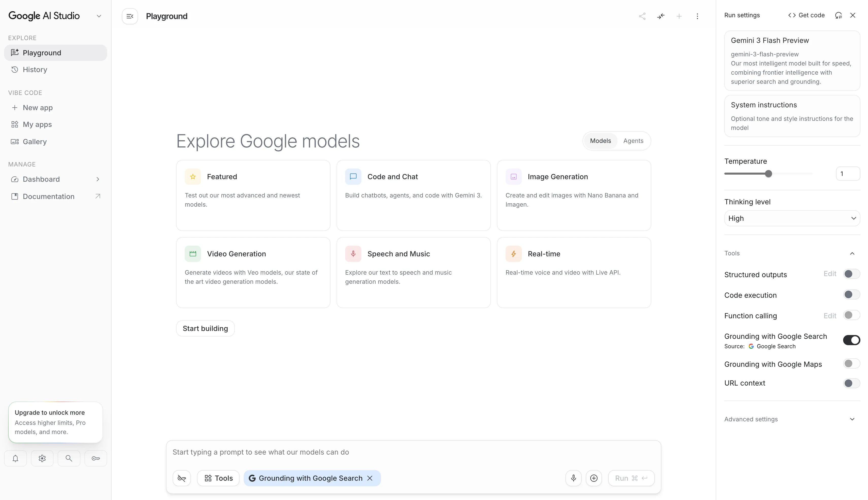868x500 pixels.
Task: Open settings gear icon in sidebar
Action: click(42, 458)
